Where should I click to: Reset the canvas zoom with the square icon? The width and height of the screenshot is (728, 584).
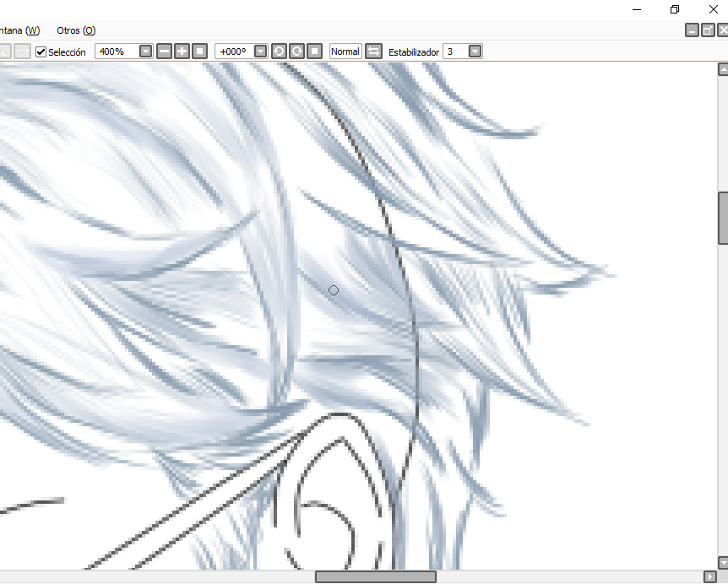199,51
